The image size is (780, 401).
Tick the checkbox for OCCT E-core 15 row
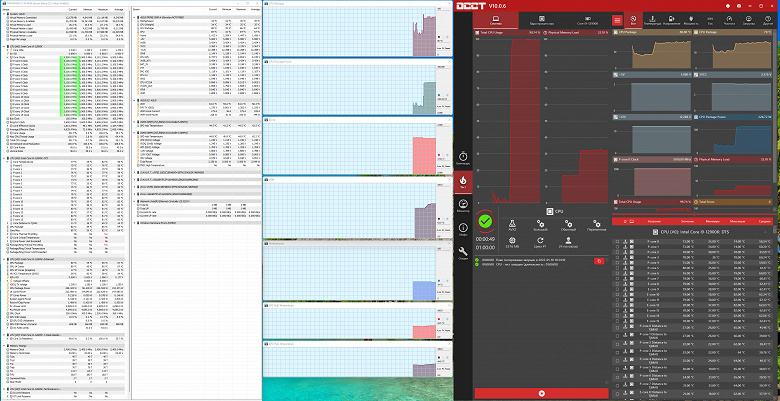[x=617, y=321]
